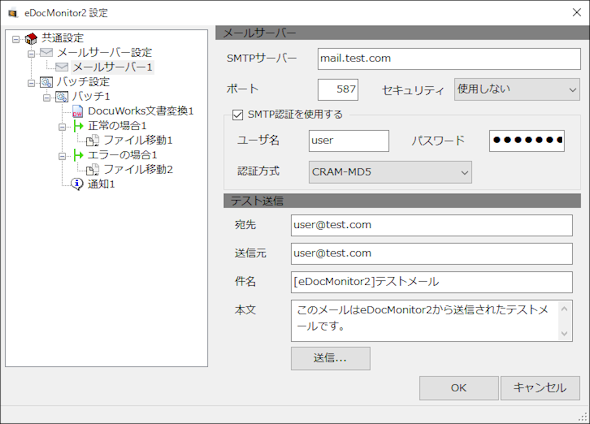Screen dimensions: 590x424
Task: Click 本文 scrollbar down arrow
Action: [564, 333]
